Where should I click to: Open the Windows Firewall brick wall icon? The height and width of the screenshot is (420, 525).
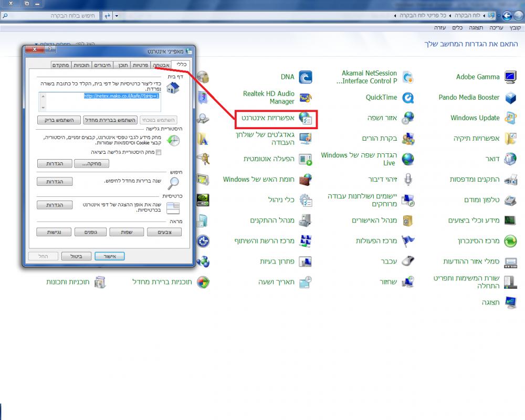[x=304, y=180]
